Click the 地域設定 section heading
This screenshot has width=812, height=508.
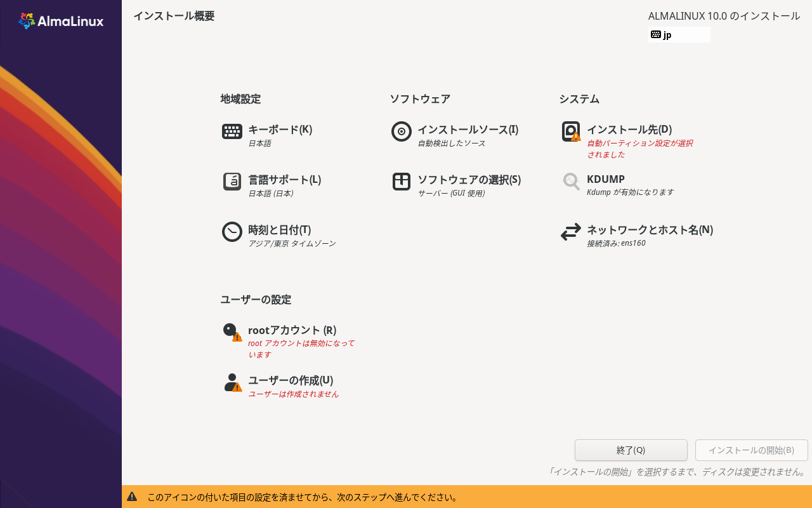click(240, 99)
